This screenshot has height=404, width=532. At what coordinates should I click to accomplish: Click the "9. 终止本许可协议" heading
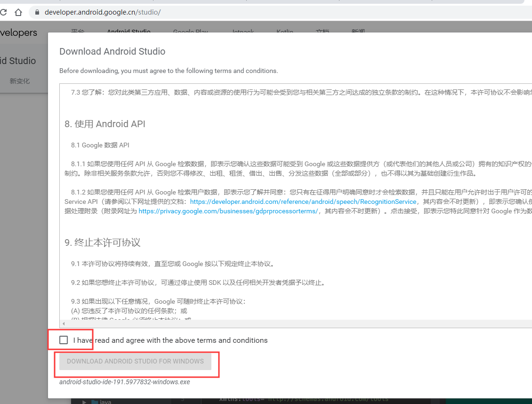coord(103,242)
